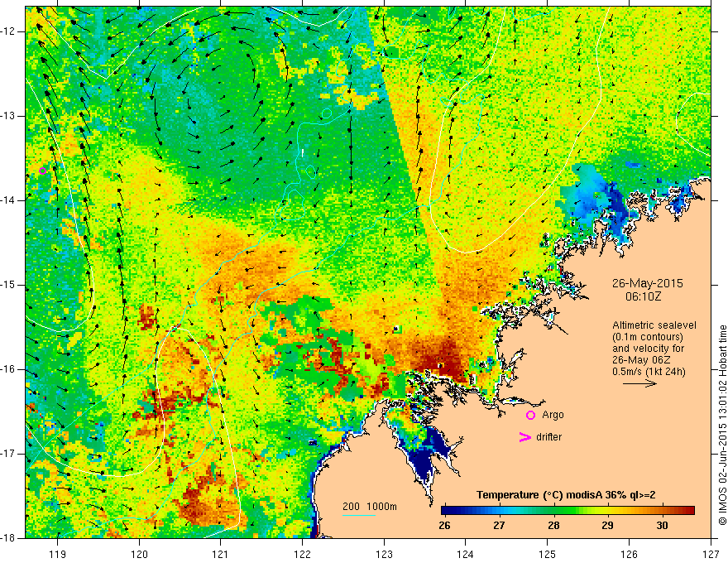Click the magenta drifter arrow symbol in the legend
Screen dimensions: 728x563
(x=525, y=436)
